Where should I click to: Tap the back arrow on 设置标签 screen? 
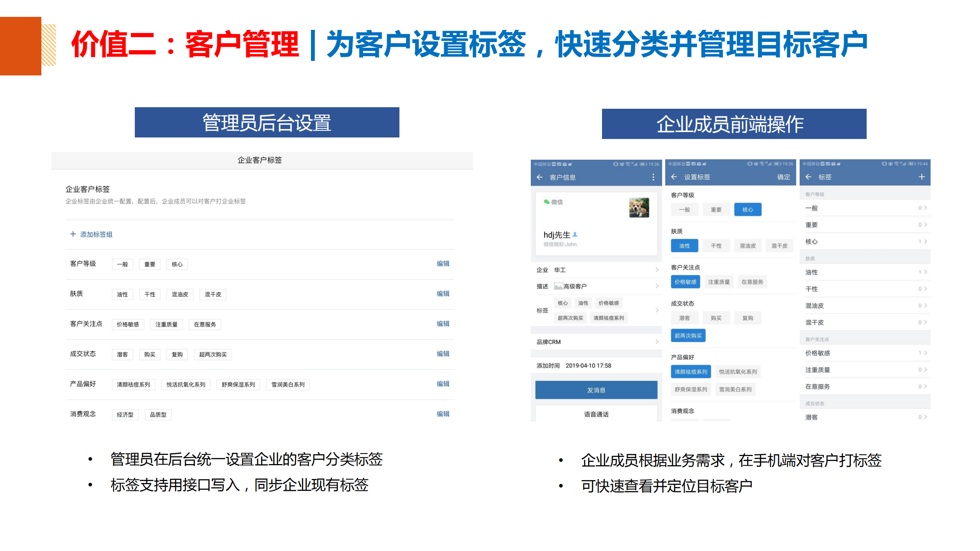tap(674, 177)
